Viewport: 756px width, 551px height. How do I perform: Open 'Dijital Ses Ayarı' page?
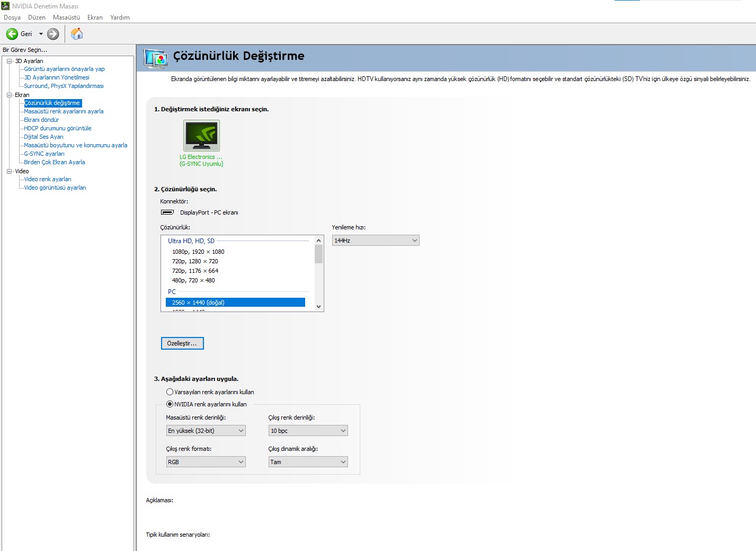43,137
